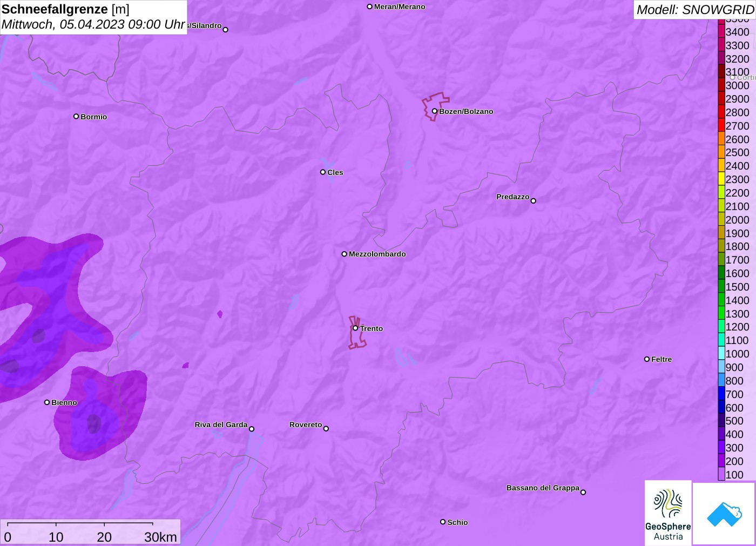Click the Riva del Garda marker dot
Image resolution: width=756 pixels, height=546 pixels.
coord(252,429)
